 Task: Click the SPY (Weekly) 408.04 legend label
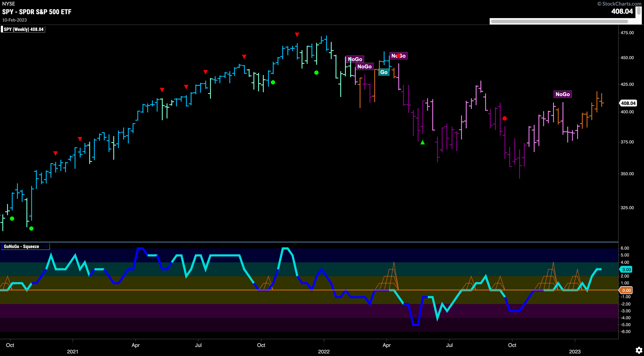[24, 29]
